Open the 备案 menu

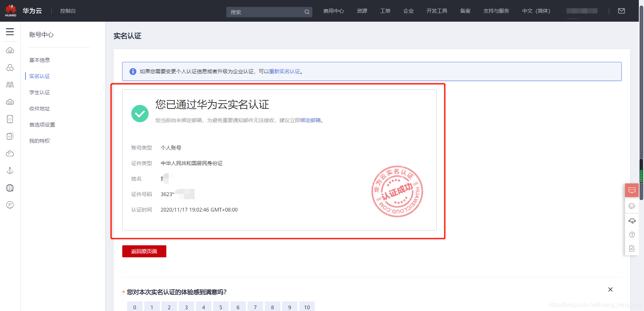pyautogui.click(x=465, y=11)
